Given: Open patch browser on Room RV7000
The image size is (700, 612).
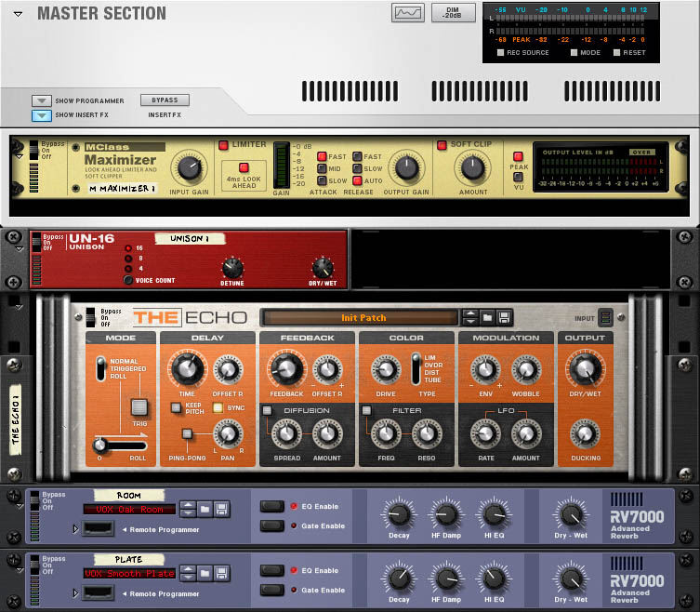Looking at the screenshot, I should point(205,510).
